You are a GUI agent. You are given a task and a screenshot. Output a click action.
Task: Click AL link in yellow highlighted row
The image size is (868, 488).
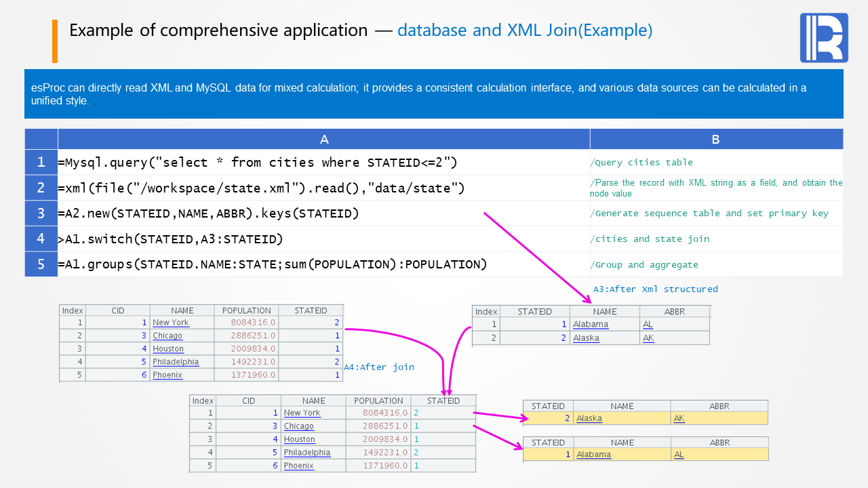[679, 455]
